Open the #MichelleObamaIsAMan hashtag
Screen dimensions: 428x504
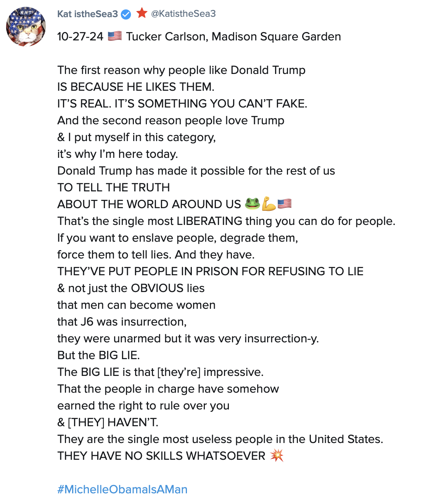pos(122,489)
